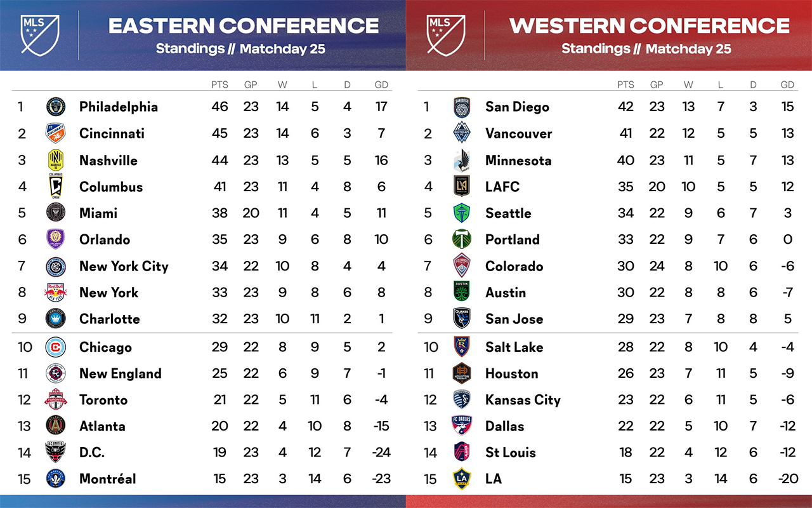Click the Eastern GP column header
This screenshot has width=812, height=508.
pyautogui.click(x=251, y=84)
